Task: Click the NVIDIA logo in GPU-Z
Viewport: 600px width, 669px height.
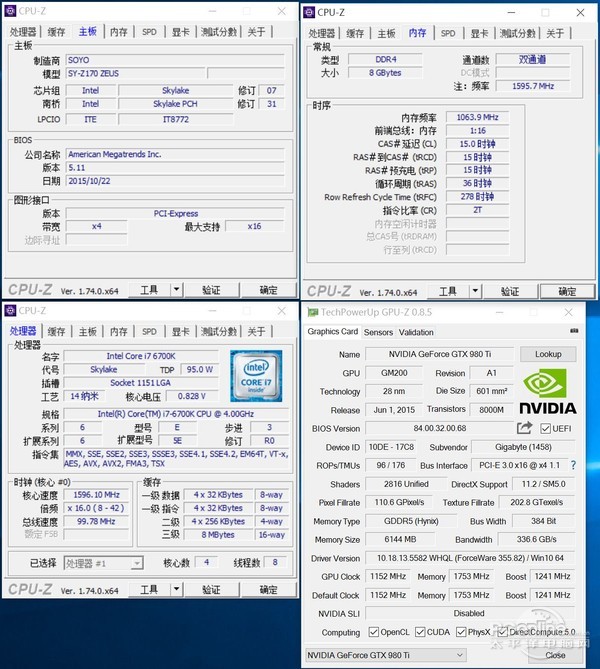Action: (548, 391)
